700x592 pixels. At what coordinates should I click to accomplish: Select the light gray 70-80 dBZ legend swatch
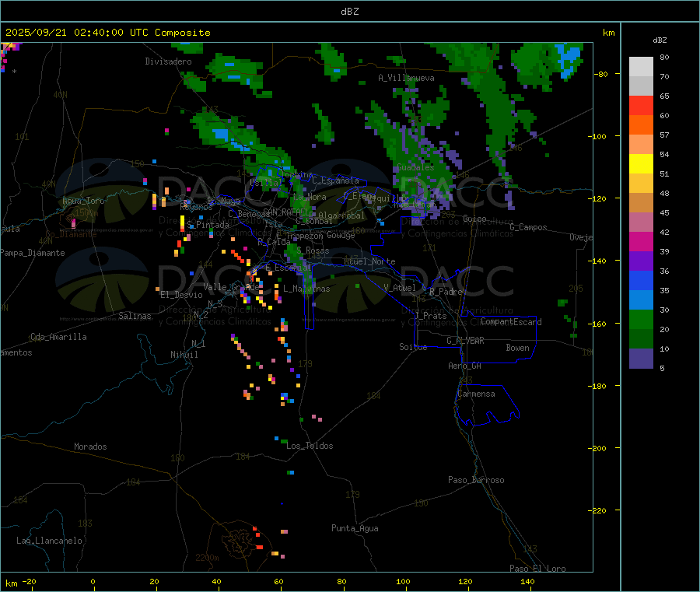click(641, 67)
